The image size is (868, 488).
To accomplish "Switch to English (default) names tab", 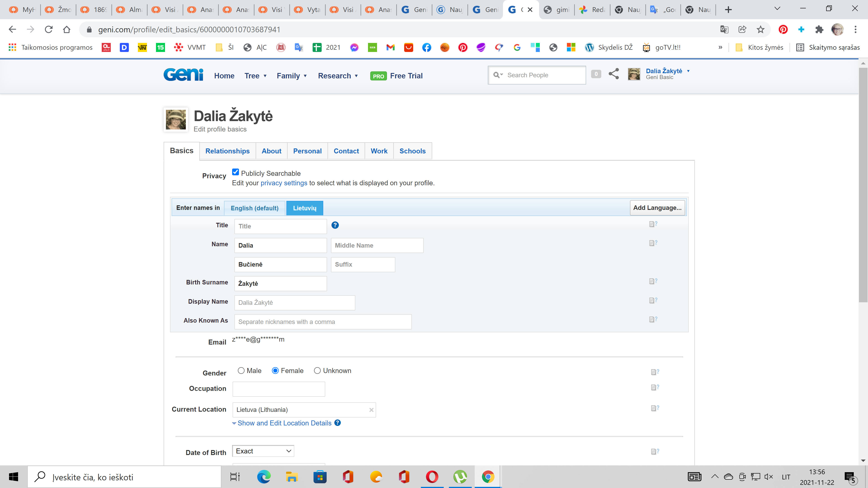I will 254,208.
